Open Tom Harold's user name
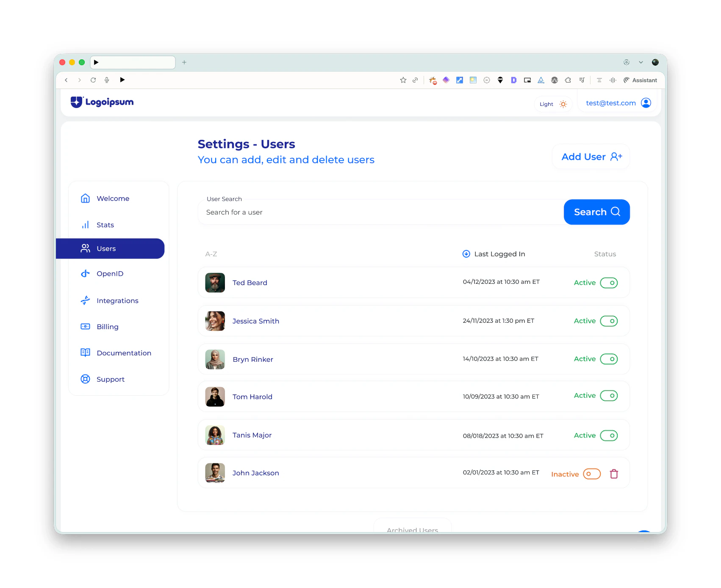 (x=252, y=397)
